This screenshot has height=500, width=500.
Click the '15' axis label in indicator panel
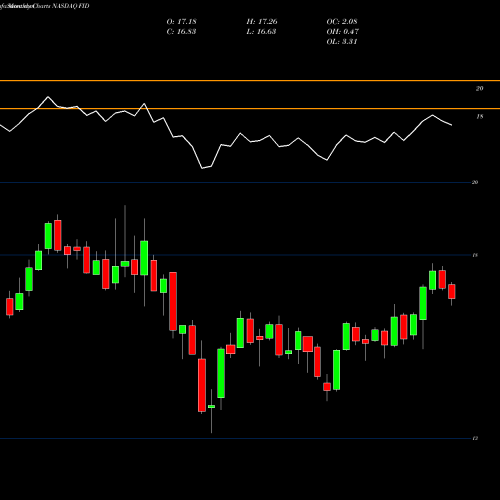[479, 117]
